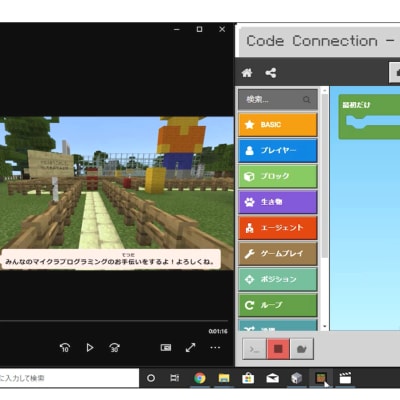Play the video in the player
Viewport: 400px width, 400px height.
(x=89, y=348)
